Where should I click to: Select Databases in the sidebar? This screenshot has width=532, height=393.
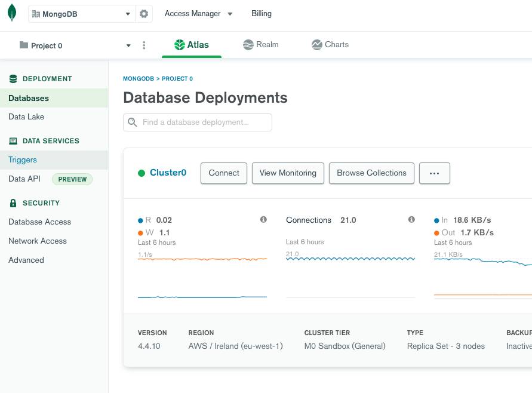click(54, 98)
